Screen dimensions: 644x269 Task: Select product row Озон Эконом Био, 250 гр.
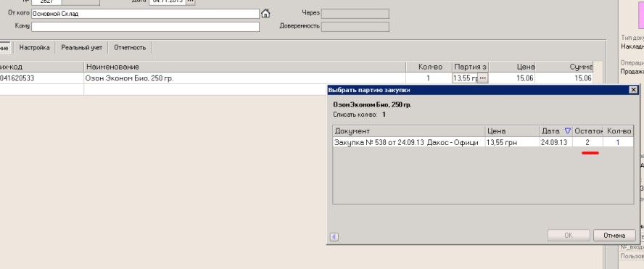[245, 78]
